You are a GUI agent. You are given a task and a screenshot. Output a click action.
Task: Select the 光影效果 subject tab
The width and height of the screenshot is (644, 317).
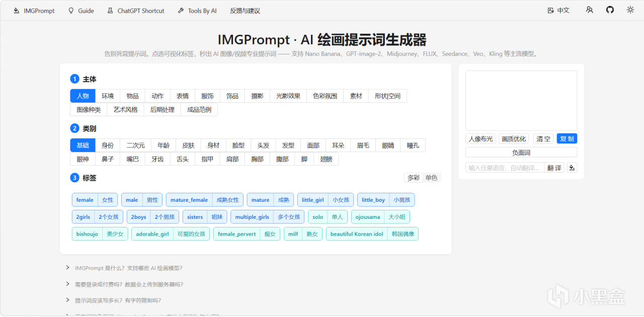[288, 96]
